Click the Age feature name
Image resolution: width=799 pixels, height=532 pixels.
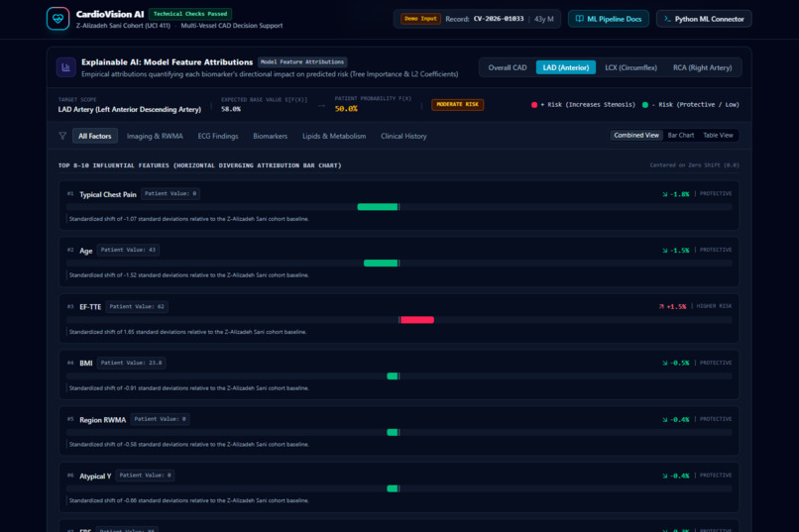pyautogui.click(x=86, y=251)
